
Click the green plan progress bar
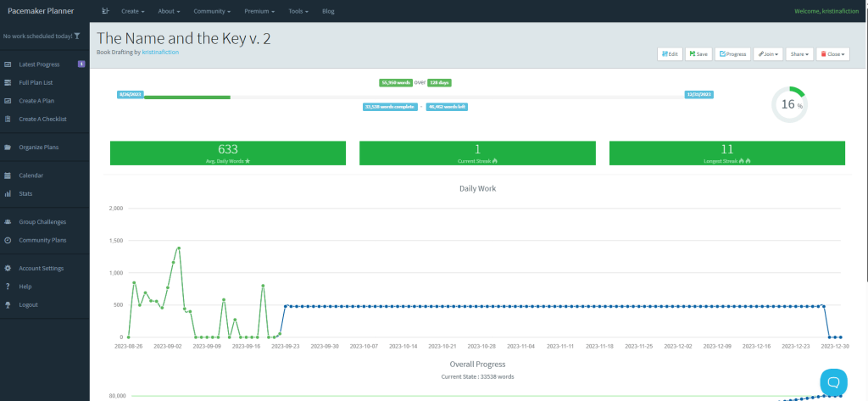pyautogui.click(x=187, y=97)
